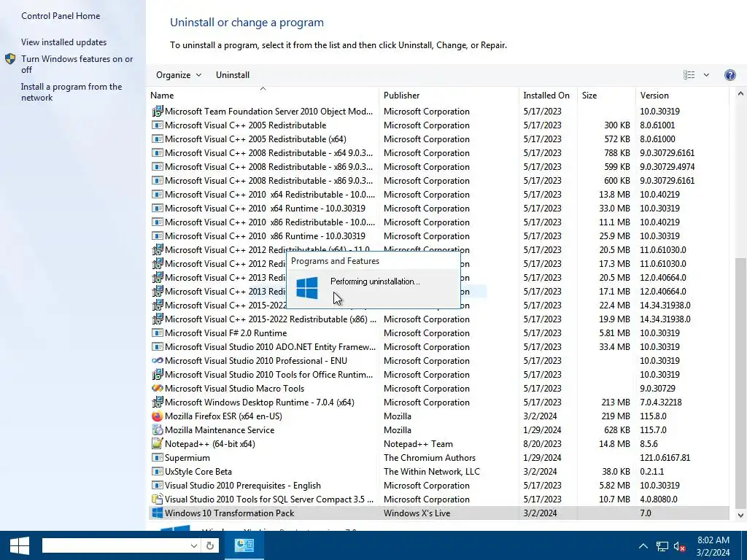Select the Supermium entry
The width and height of the screenshot is (747, 560).
438,458
